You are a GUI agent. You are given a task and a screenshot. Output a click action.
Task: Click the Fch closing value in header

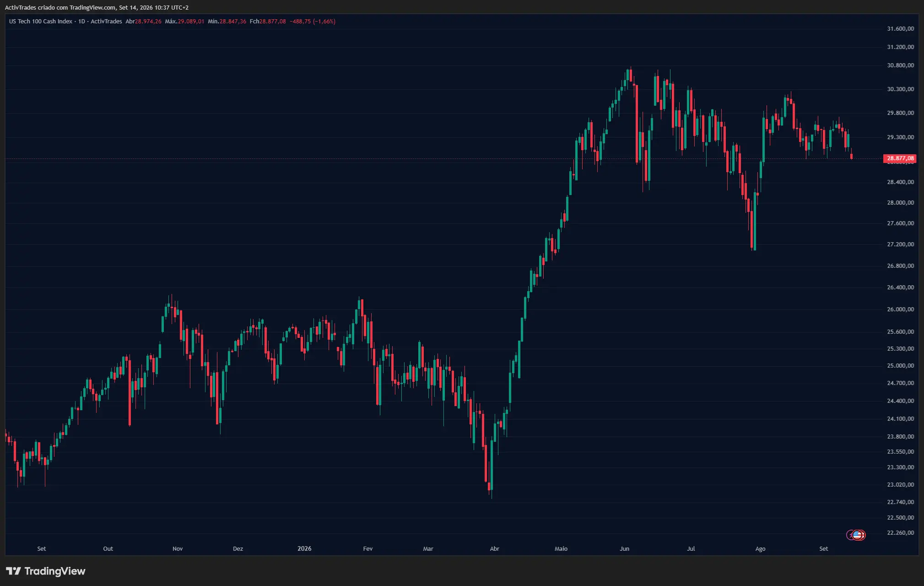[268, 22]
